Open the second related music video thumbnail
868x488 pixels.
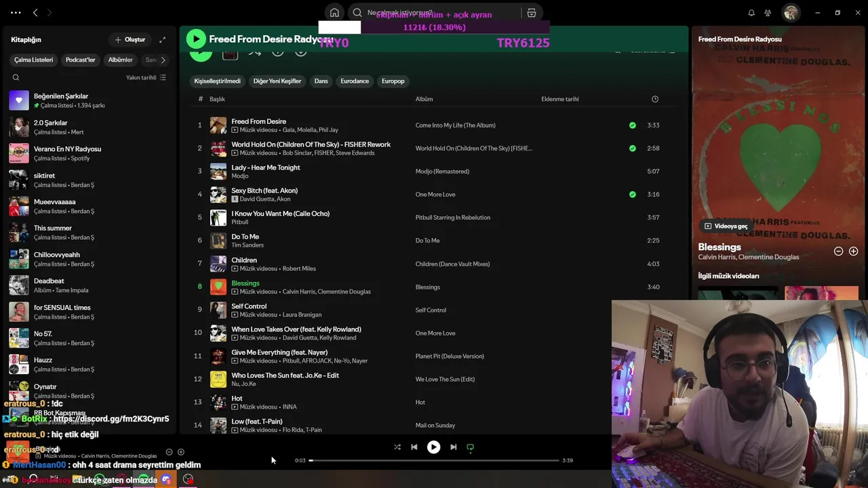click(821, 293)
